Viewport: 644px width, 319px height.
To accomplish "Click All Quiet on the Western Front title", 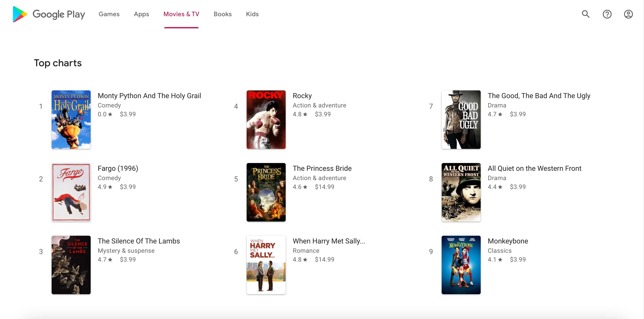I will pos(535,169).
